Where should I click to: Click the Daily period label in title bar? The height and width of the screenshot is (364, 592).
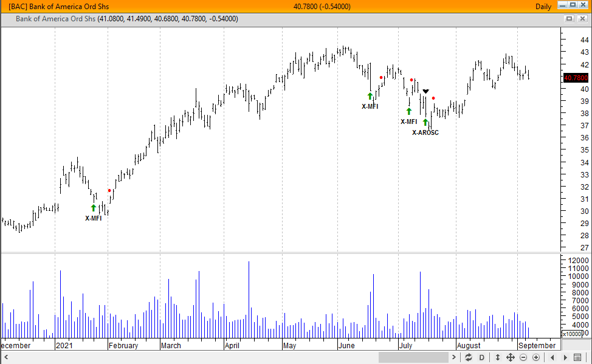(543, 7)
